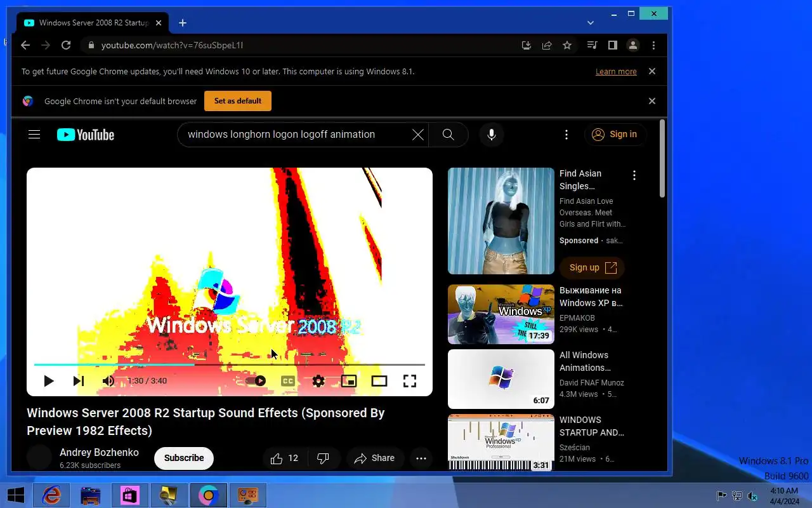Seek on the video progress bar
The height and width of the screenshot is (508, 812).
[x=230, y=364]
